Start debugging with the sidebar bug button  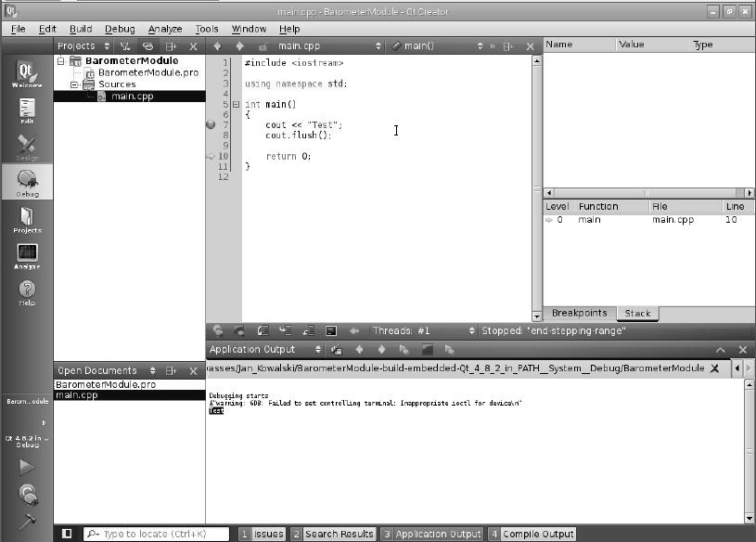[28, 495]
